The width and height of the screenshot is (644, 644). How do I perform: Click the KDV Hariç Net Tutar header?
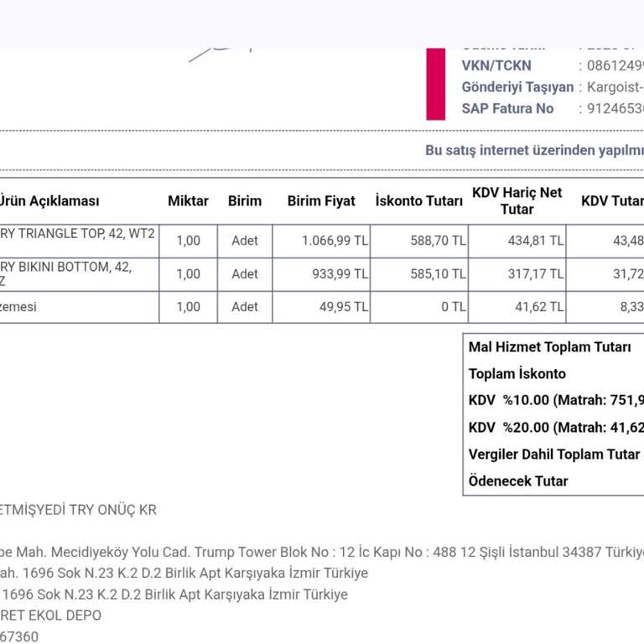click(517, 201)
